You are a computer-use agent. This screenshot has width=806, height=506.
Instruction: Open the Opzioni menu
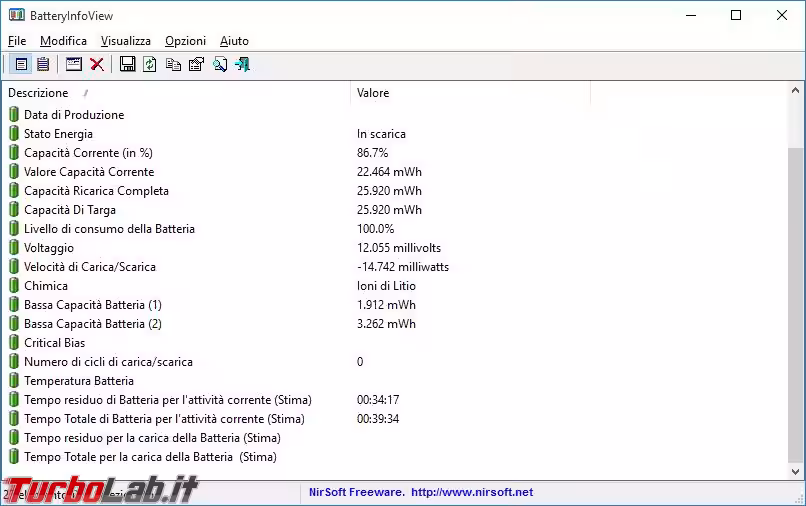click(185, 41)
